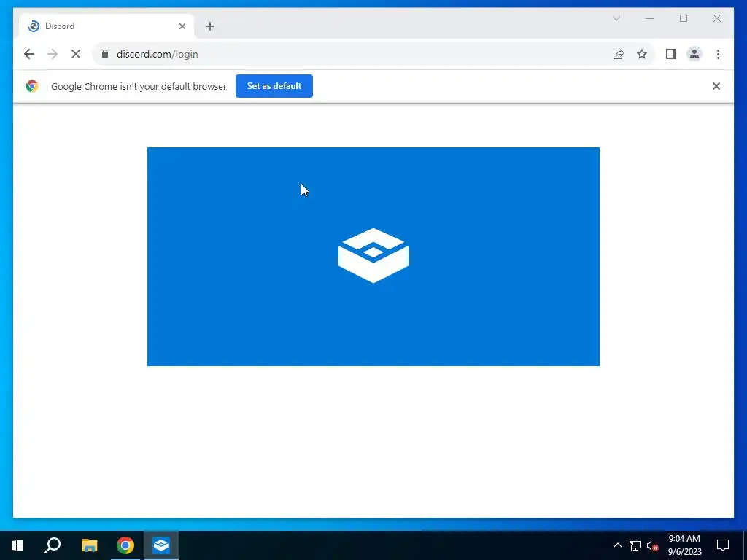Screen dimensions: 747x560
Task: Click the forward navigation arrow
Action: coord(53,54)
